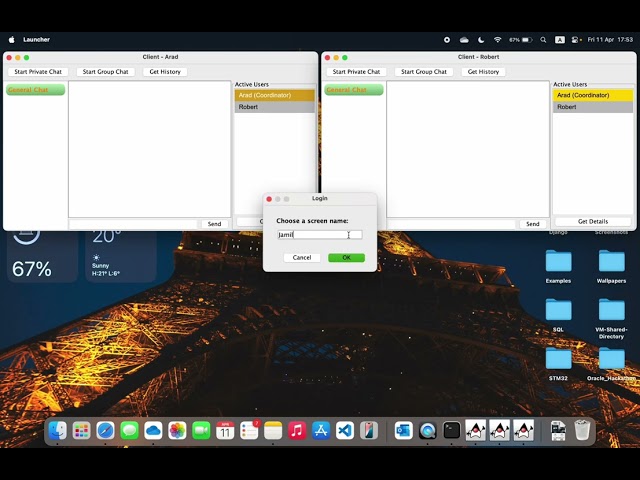Image resolution: width=640 pixels, height=480 pixels.
Task: Open the Launcher menu in menu bar
Action: pyautogui.click(x=36, y=40)
